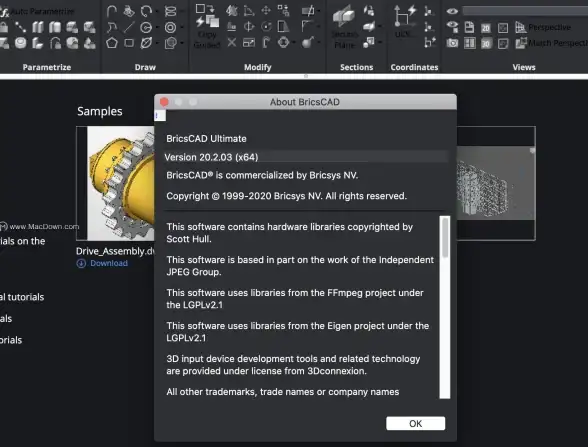Click the FFmpeg project license paragraph
Viewport: 588px width, 447px height.
tap(295, 299)
